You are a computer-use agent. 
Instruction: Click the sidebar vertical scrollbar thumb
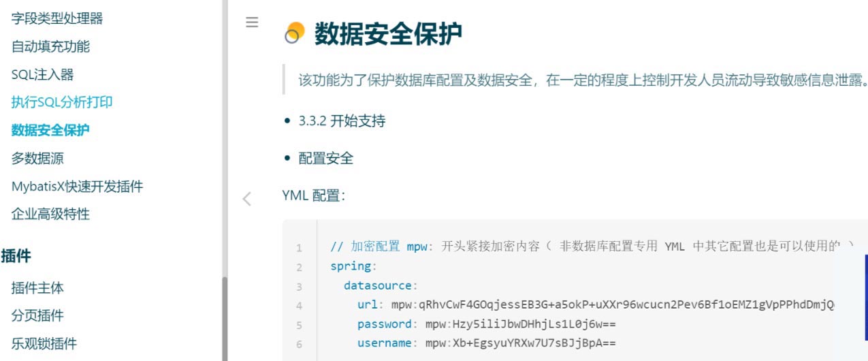(x=225, y=319)
